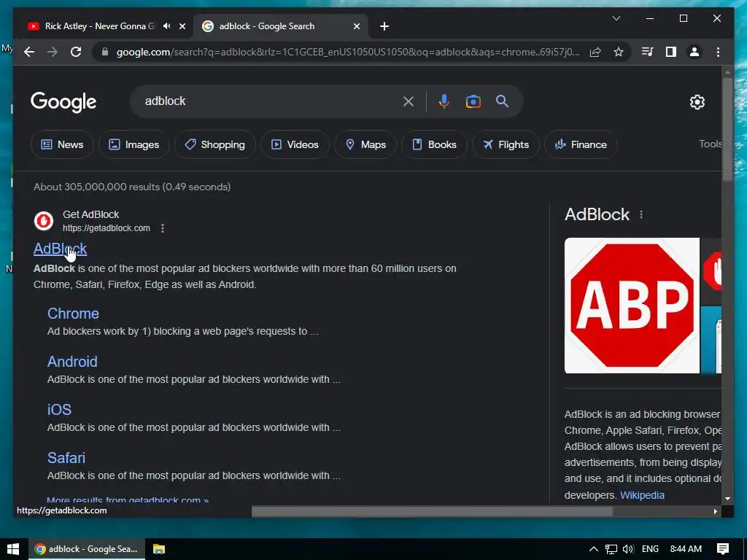Switch to Maps results
The width and height of the screenshot is (747, 560).
tap(365, 144)
